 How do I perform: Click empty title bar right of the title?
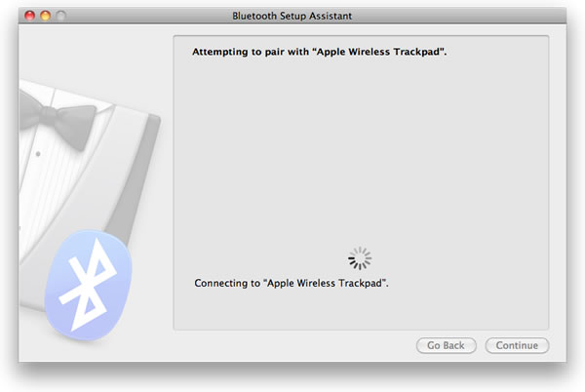(458, 17)
